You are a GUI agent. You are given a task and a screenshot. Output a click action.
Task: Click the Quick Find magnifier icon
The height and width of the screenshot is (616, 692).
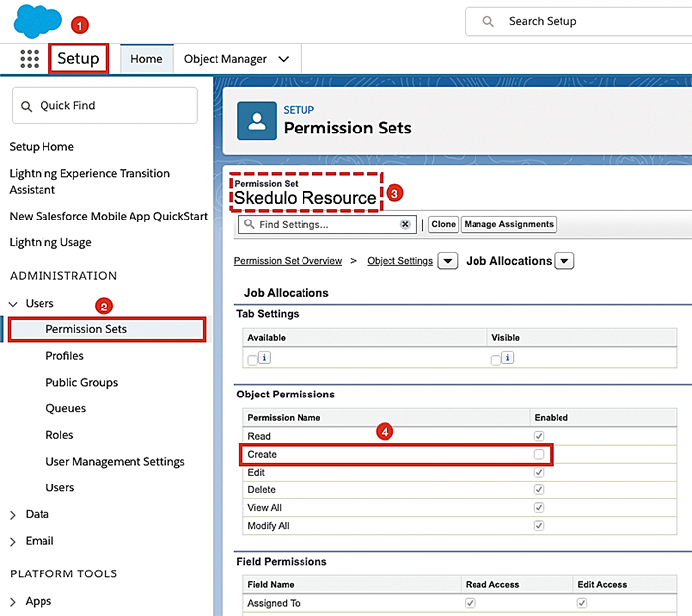[x=26, y=106]
